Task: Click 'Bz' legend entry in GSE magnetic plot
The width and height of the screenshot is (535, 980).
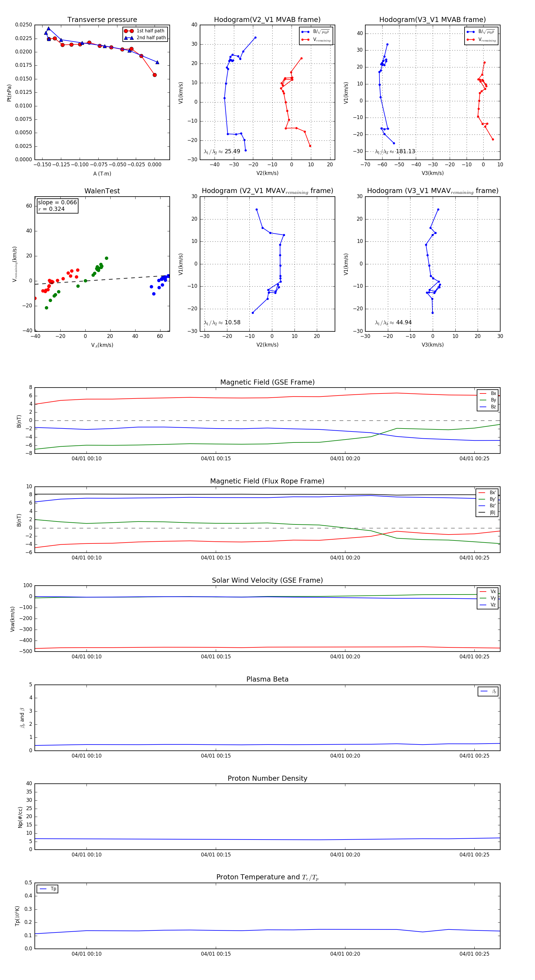Action: 488,407
